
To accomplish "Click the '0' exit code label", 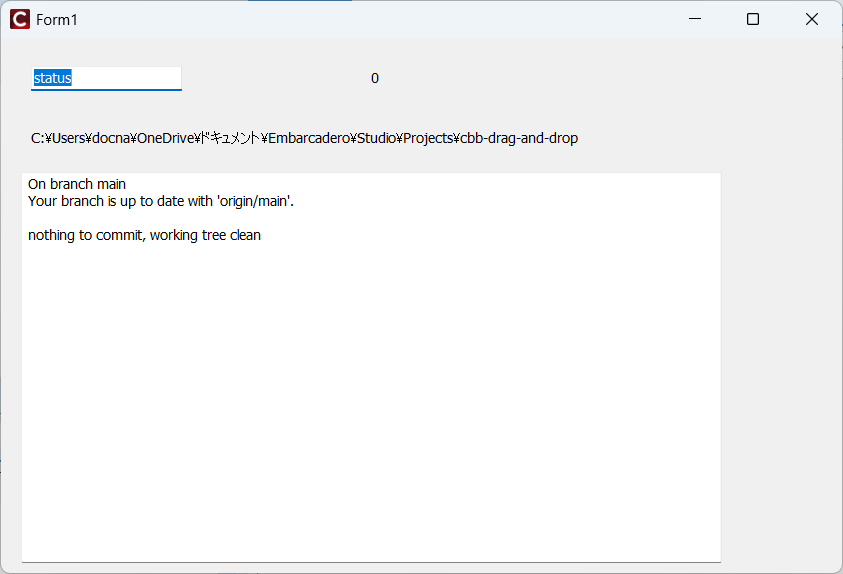I will pyautogui.click(x=375, y=79).
